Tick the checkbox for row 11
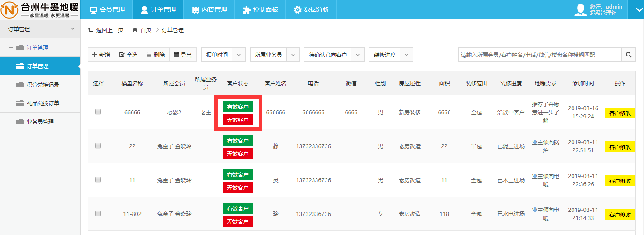The width and height of the screenshot is (644, 235). 98,179
